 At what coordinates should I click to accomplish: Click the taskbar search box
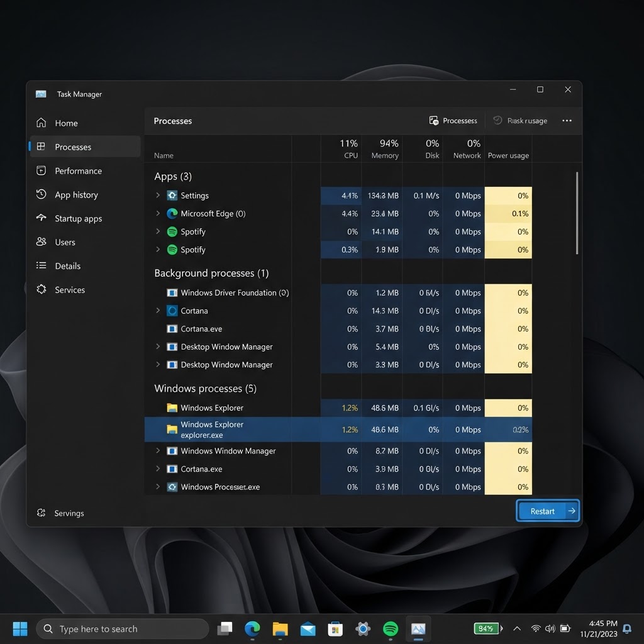(123, 628)
